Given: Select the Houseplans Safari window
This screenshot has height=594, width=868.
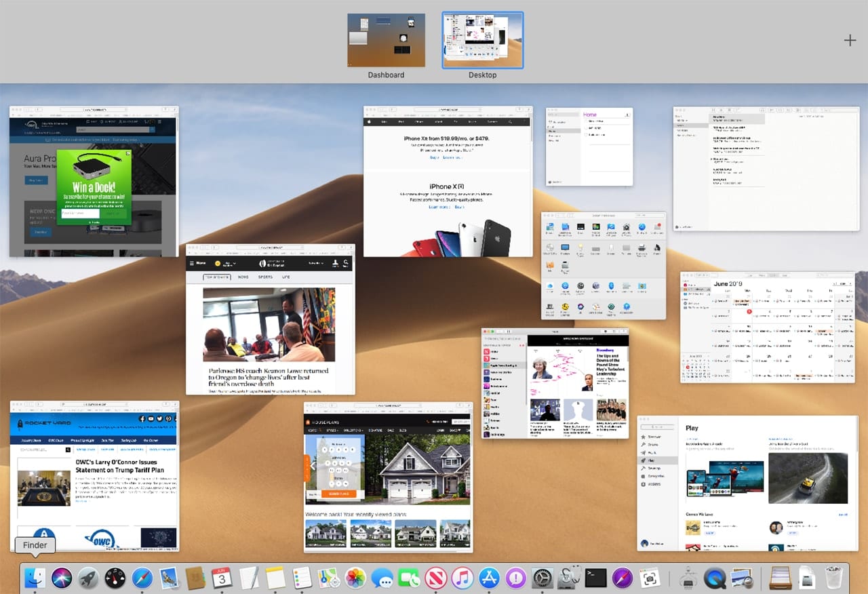Looking at the screenshot, I should (x=388, y=477).
